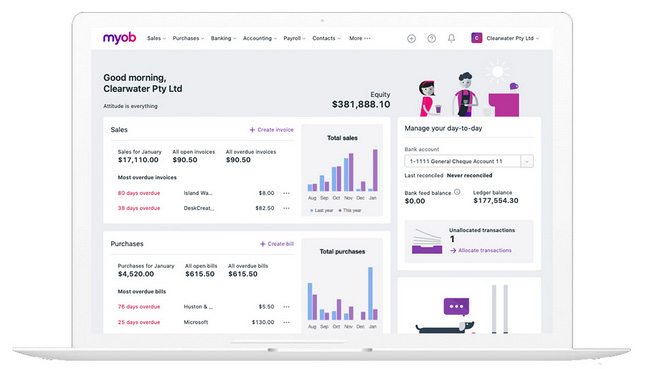Screen dimensions: 646x369
Task: Expand the bank account dropdown arrow
Action: [527, 161]
